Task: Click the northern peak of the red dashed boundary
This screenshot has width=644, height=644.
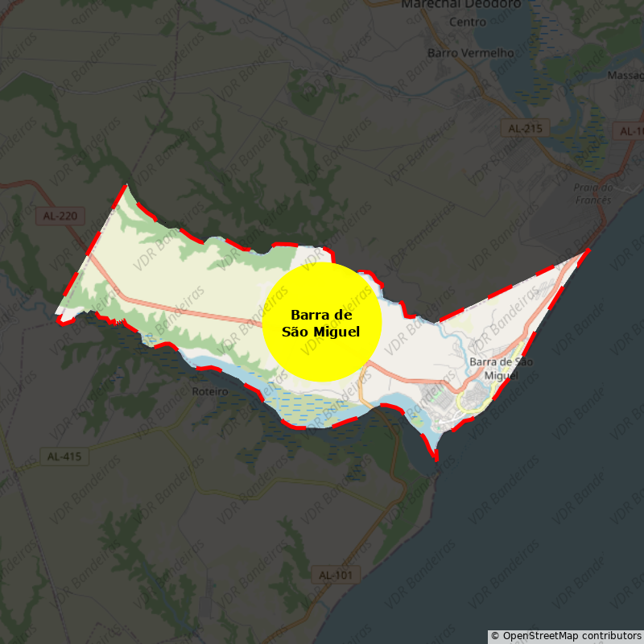Action: [126, 186]
